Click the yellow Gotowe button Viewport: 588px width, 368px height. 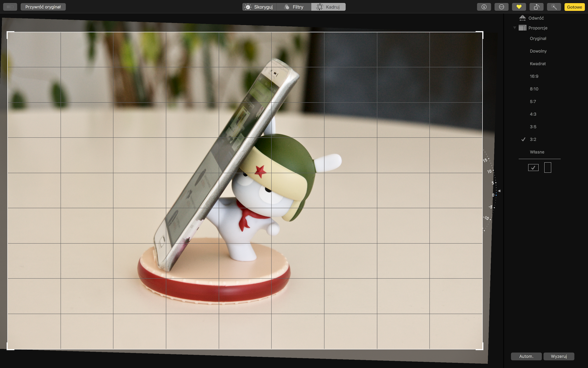574,7
